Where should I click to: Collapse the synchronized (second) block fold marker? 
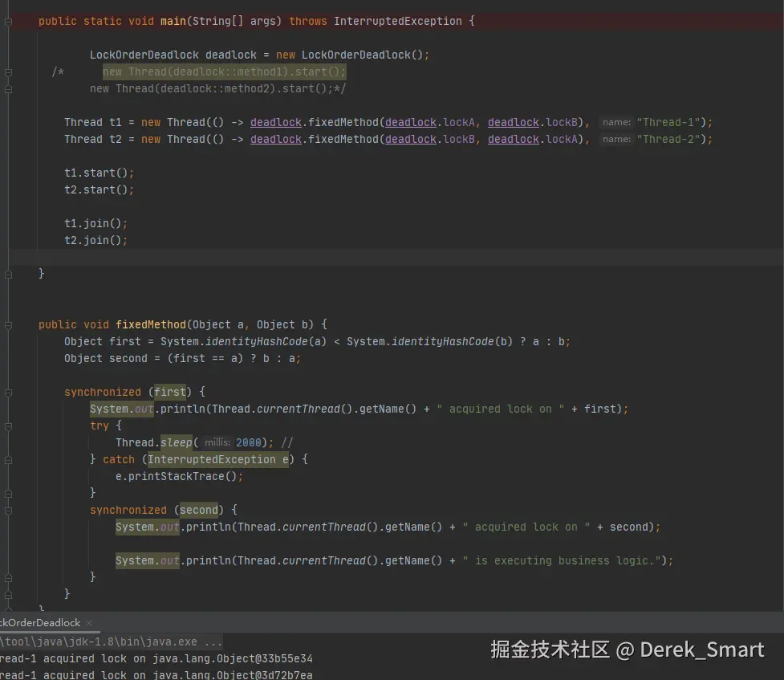[9, 511]
